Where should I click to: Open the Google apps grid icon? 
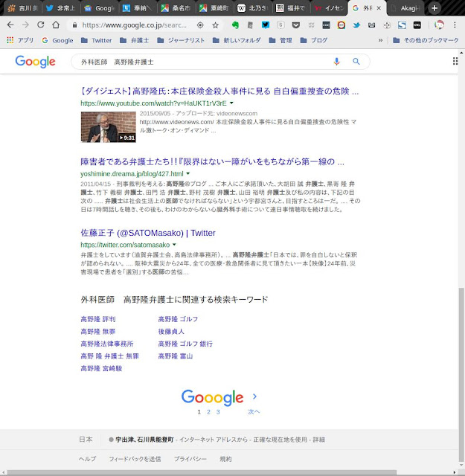(455, 61)
